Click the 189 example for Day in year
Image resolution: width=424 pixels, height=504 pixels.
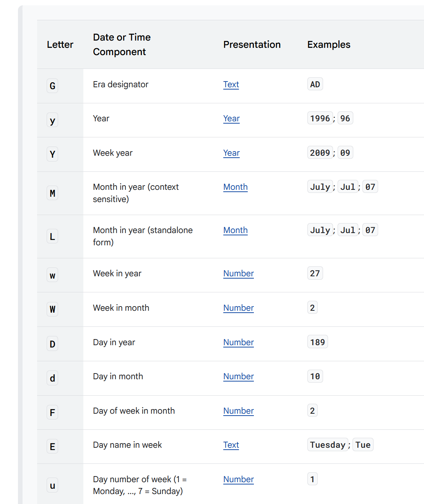pyautogui.click(x=317, y=342)
